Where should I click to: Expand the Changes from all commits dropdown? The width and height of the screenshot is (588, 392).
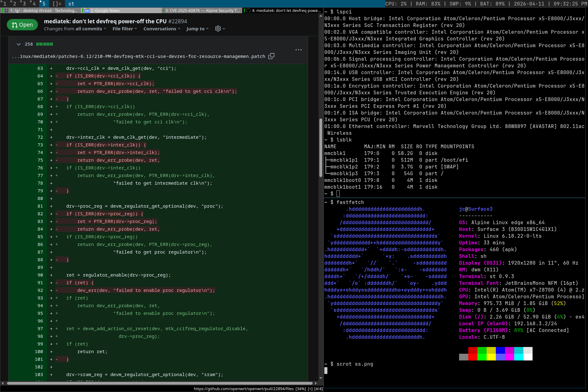[x=75, y=29]
